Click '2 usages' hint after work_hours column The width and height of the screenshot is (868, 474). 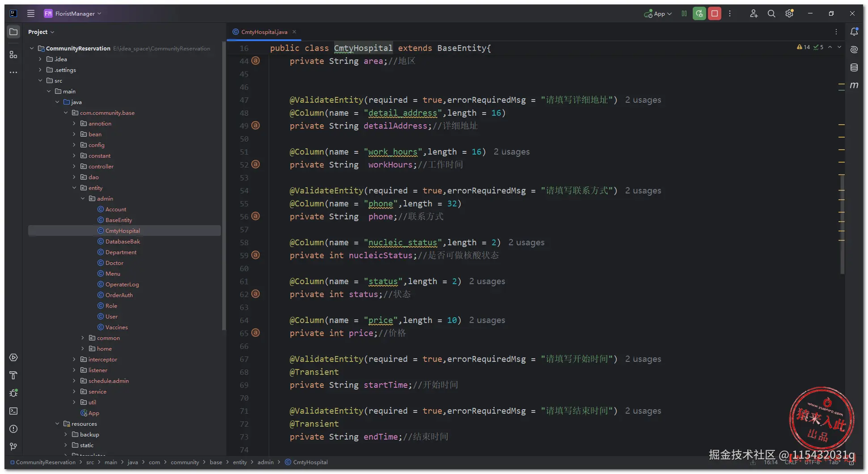512,152
